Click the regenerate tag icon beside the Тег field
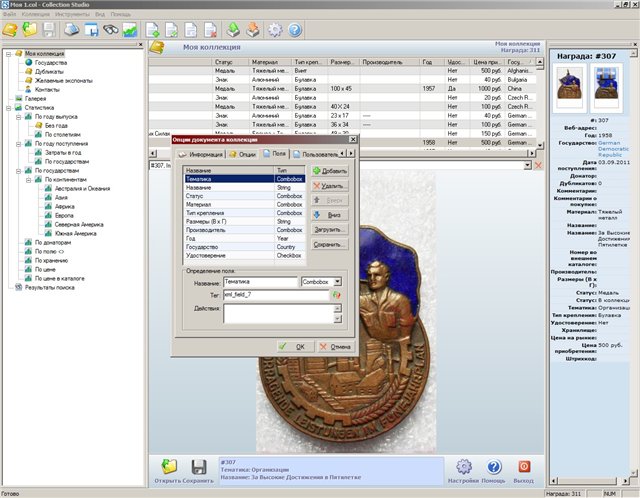640x498 pixels. click(x=337, y=295)
